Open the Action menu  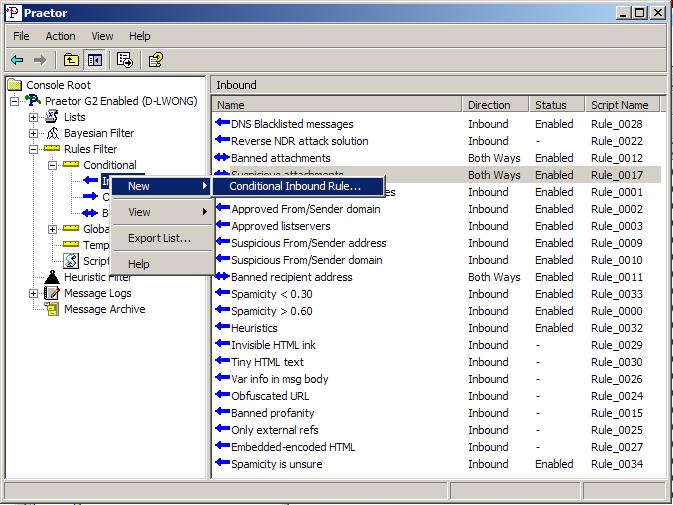(61, 36)
